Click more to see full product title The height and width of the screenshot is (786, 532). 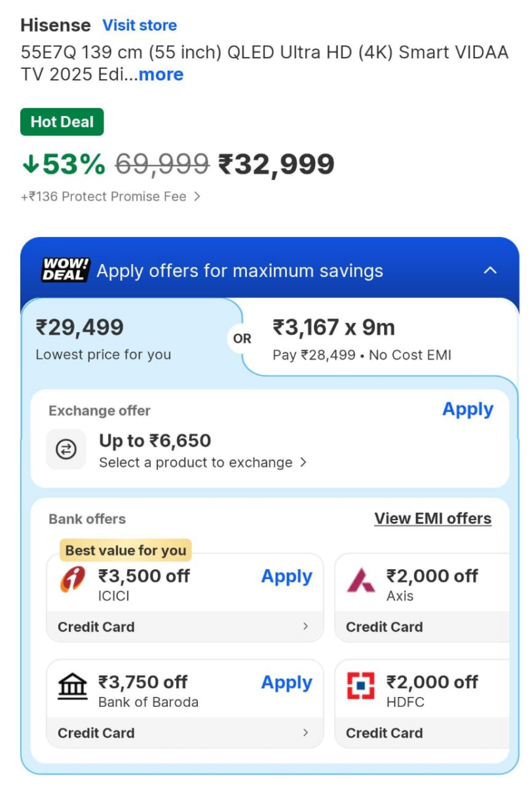click(161, 75)
